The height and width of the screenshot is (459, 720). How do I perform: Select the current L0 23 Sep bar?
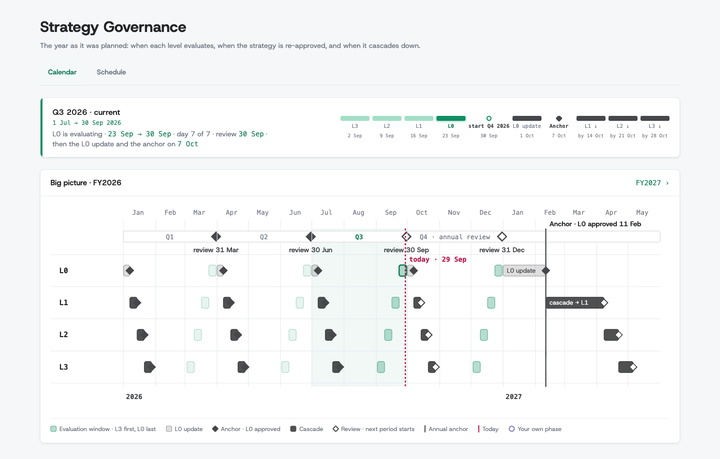pyautogui.click(x=451, y=118)
